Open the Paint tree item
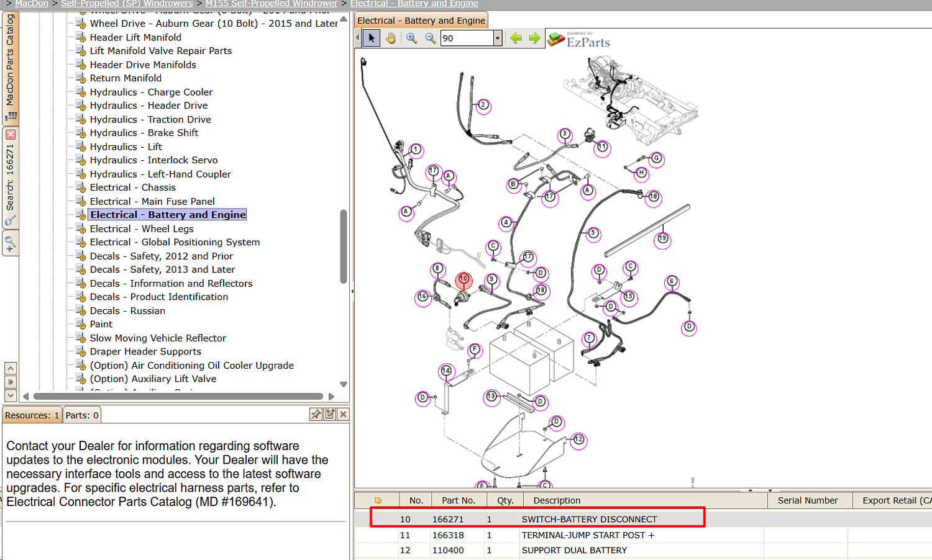This screenshot has height=560, width=932. point(101,324)
